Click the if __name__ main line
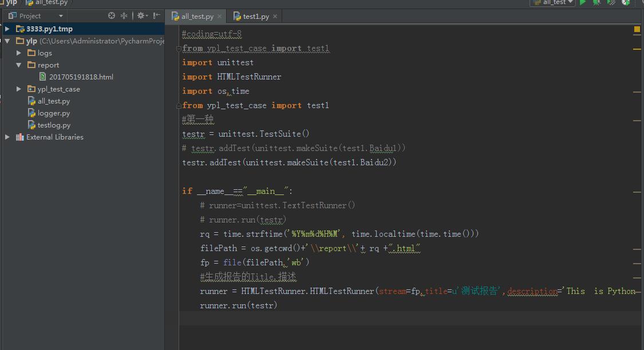The height and width of the screenshot is (350, 644). point(238,191)
